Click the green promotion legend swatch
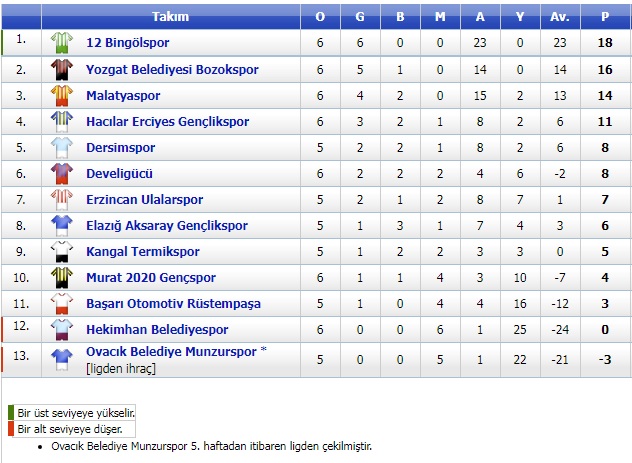This screenshot has height=463, width=632. point(11,413)
